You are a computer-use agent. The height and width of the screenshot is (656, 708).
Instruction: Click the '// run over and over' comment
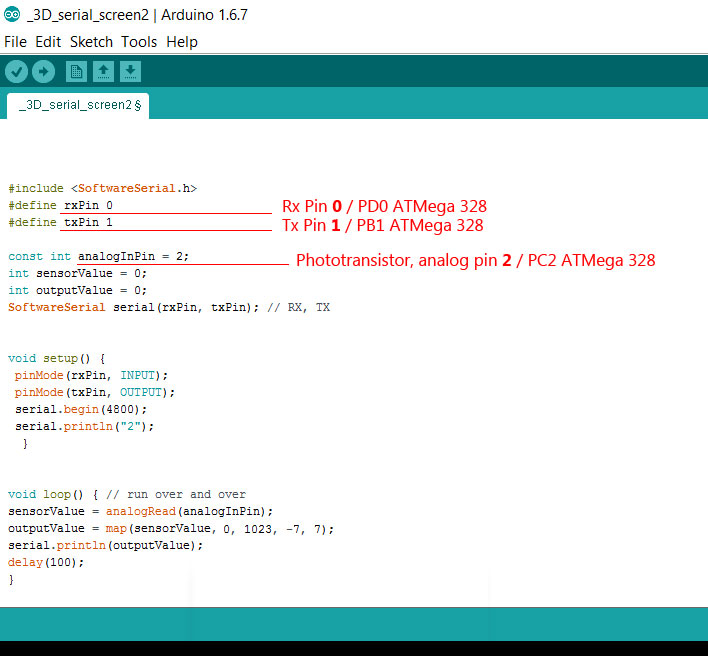point(176,494)
